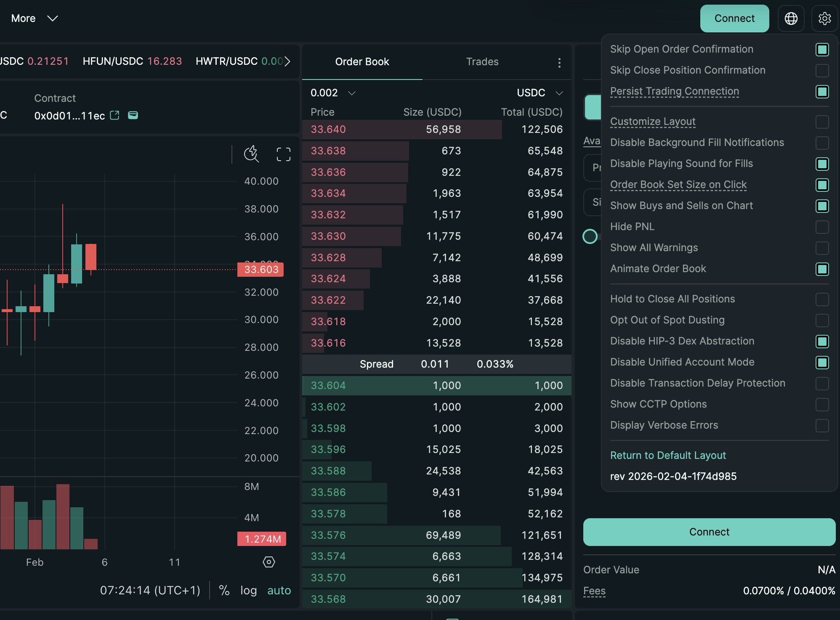The height and width of the screenshot is (620, 840).
Task: Click the indicator lightning icon on chart
Action: tap(251, 154)
